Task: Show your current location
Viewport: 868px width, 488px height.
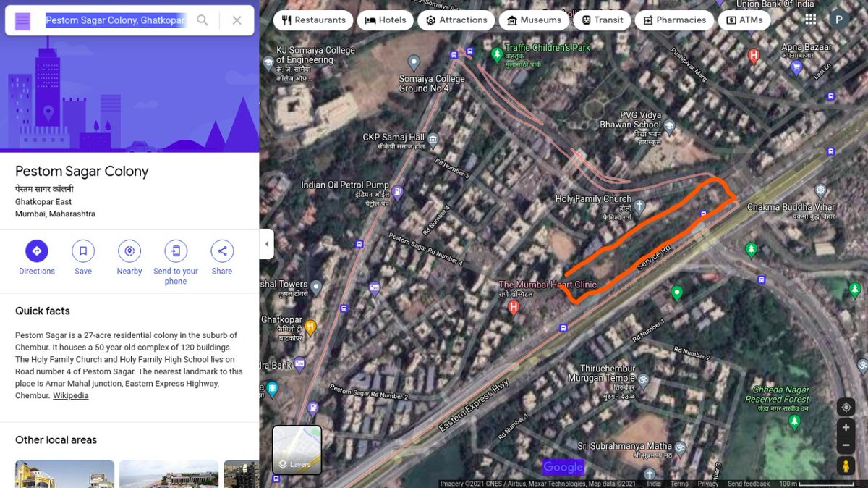Action: (846, 407)
